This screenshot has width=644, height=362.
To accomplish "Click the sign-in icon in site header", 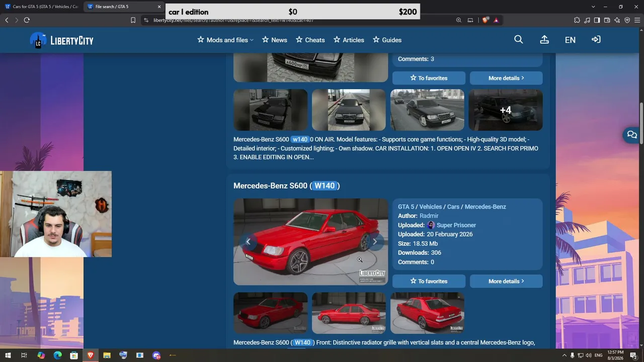I will (596, 40).
